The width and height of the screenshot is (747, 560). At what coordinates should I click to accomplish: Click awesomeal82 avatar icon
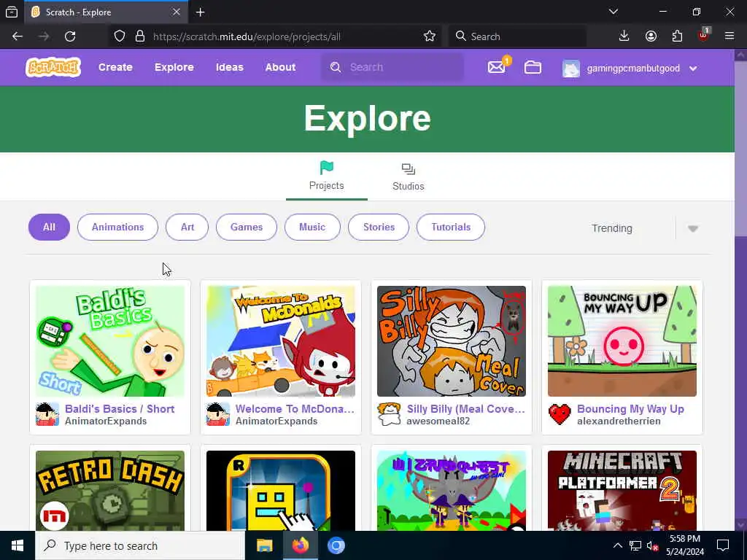click(389, 414)
